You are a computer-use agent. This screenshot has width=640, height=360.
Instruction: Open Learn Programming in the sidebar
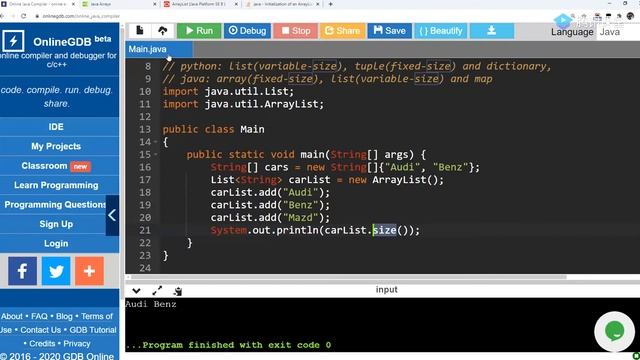click(56, 185)
